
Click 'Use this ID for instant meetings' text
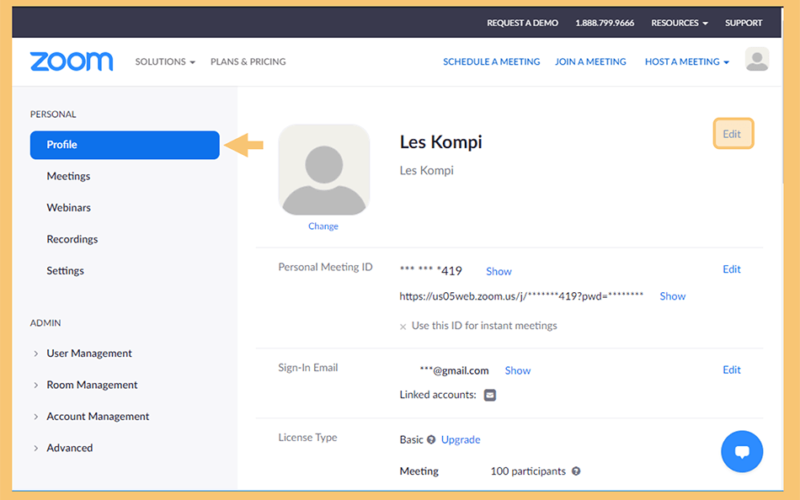tap(484, 326)
